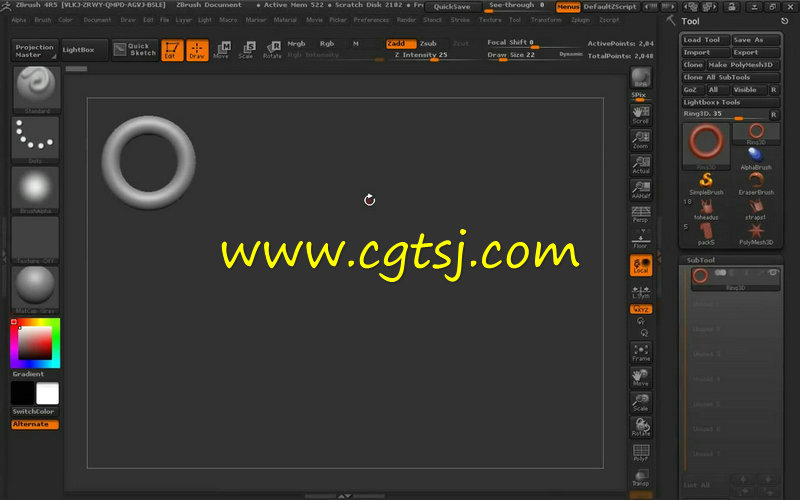Toggle L.Sym local symmetry
This screenshot has width=800, height=500.
point(641,292)
